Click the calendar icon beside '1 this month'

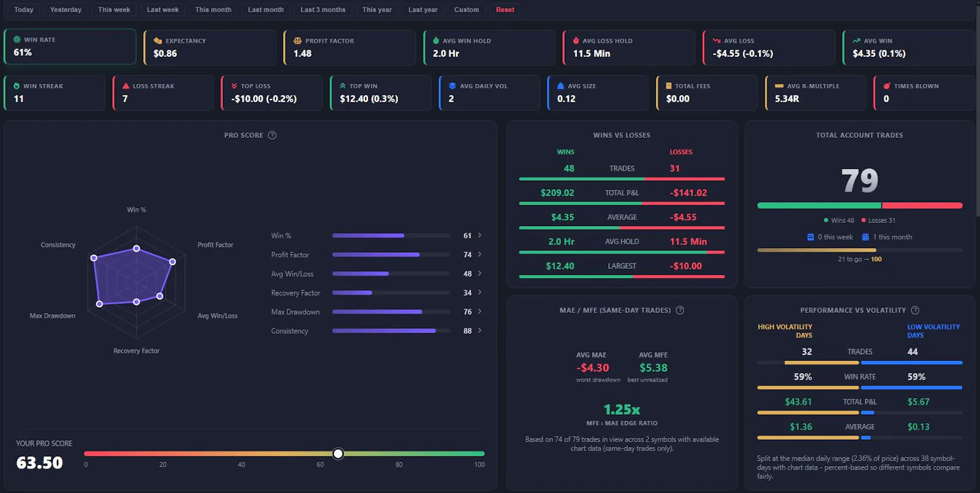865,237
